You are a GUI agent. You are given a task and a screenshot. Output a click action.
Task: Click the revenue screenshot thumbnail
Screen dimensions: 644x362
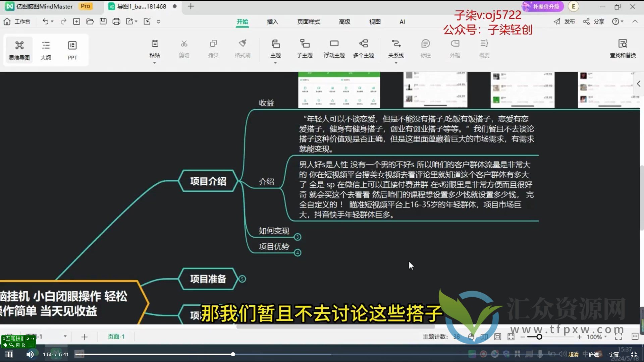click(x=338, y=88)
